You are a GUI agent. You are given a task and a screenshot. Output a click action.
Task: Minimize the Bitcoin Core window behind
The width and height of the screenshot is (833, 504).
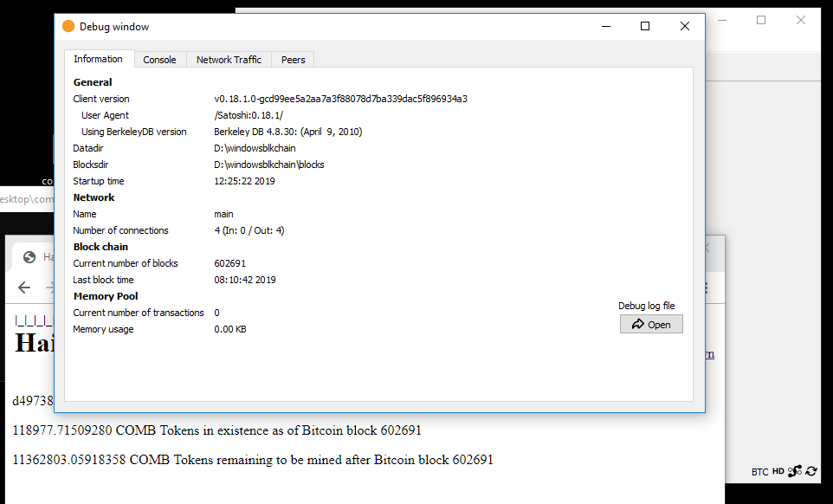722,20
